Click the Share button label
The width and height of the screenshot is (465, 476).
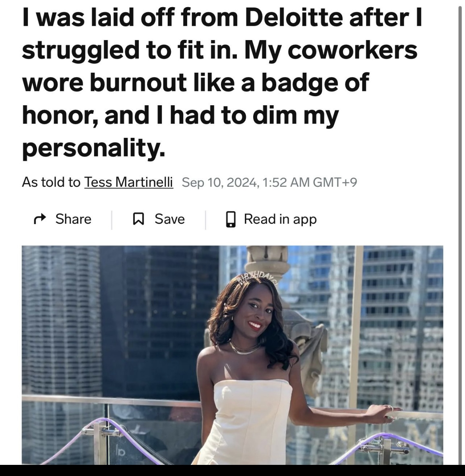click(x=73, y=219)
